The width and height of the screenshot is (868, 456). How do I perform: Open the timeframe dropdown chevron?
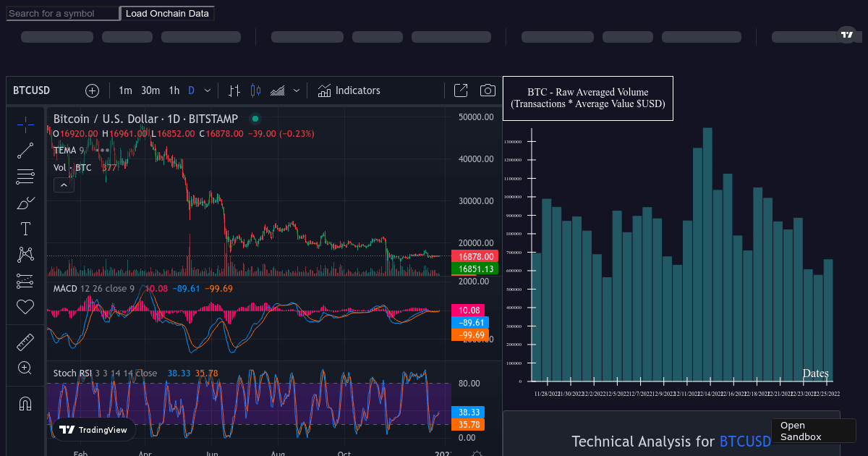(208, 90)
